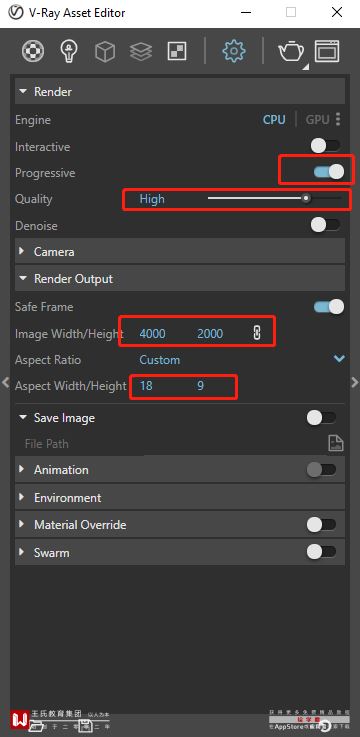
Task: Open the Materials category icon
Action: point(33,51)
